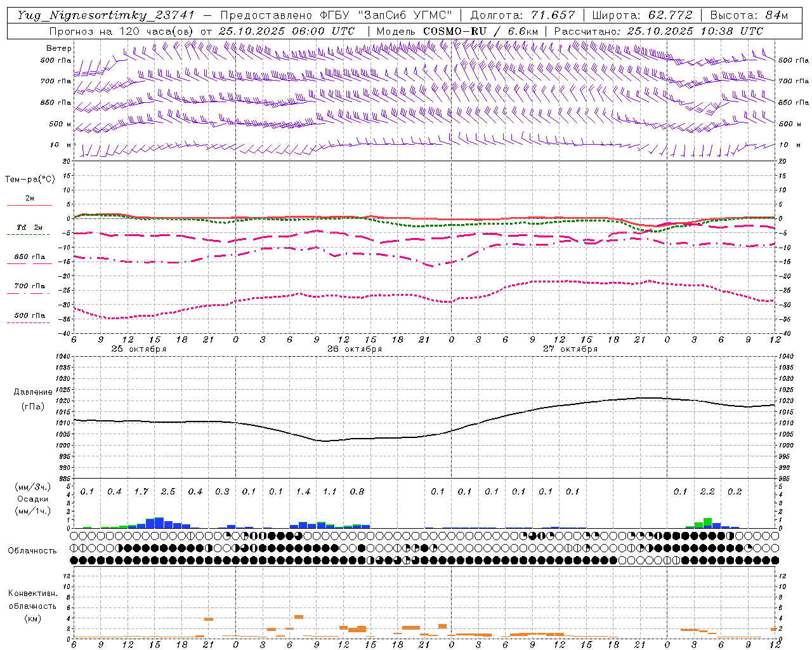Image resolution: width=812 pixels, height=650 pixels.
Task: Click the 0.8 precipitation value
Action: [357, 491]
